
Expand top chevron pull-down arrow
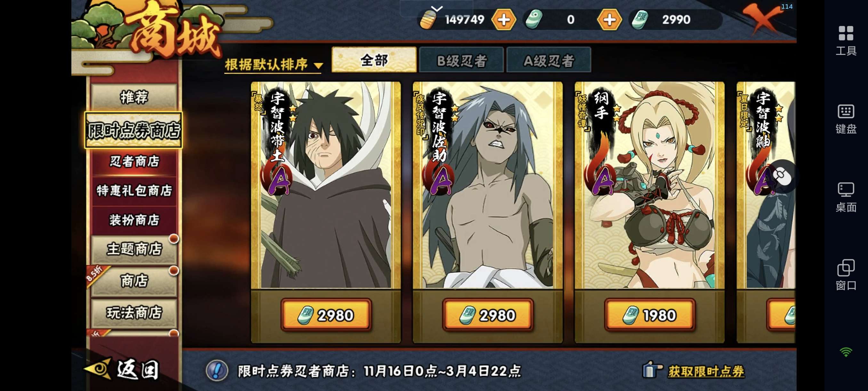437,8
